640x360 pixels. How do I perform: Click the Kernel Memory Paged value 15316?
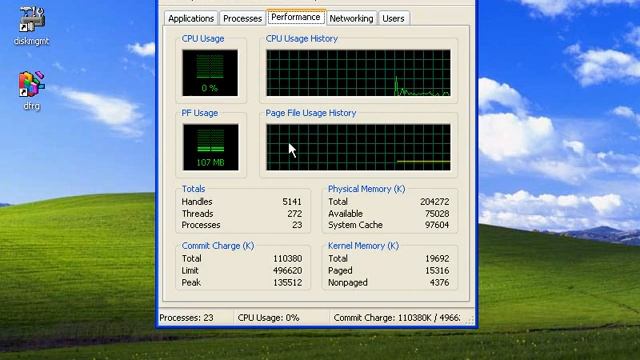(437, 271)
